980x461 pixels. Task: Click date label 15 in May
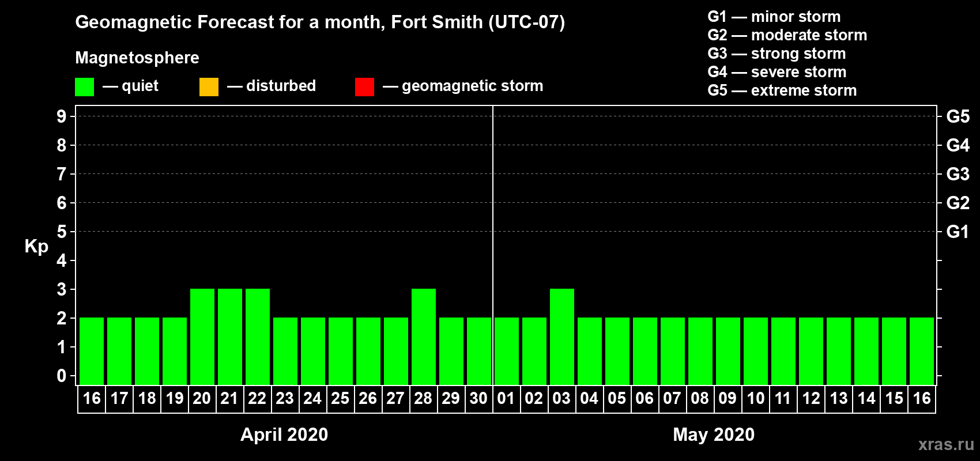tap(894, 398)
